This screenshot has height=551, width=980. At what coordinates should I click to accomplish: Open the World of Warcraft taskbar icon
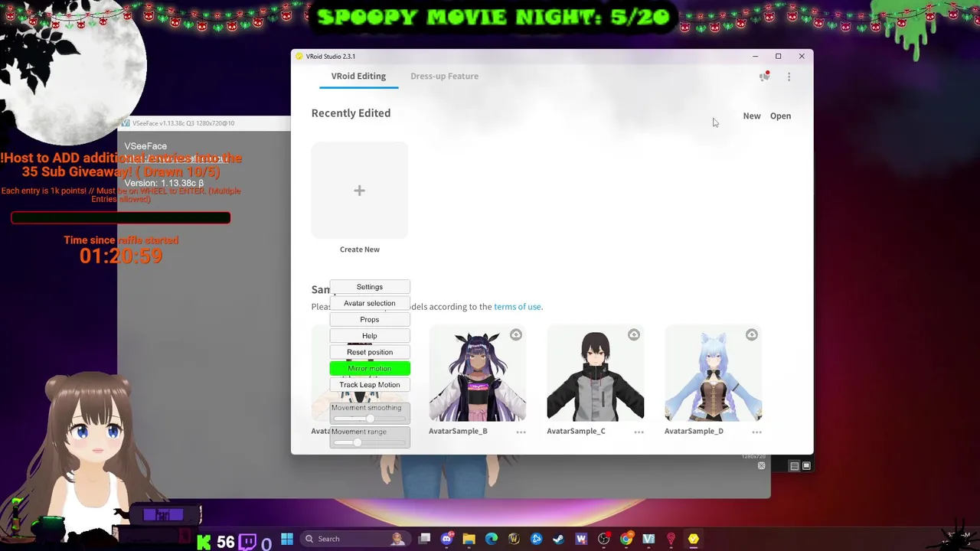point(514,539)
